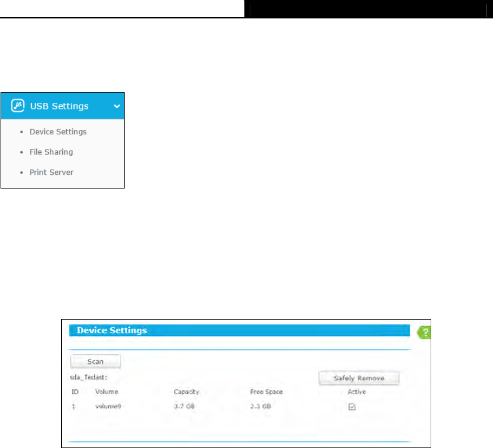This screenshot has width=493, height=448.
Task: Collapse the USB Settings chevron
Action: (116, 106)
